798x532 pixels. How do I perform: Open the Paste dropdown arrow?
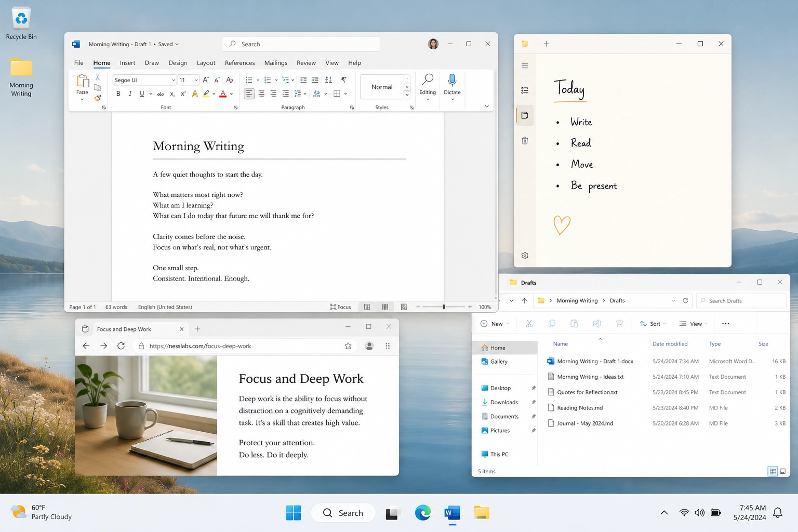(82, 99)
